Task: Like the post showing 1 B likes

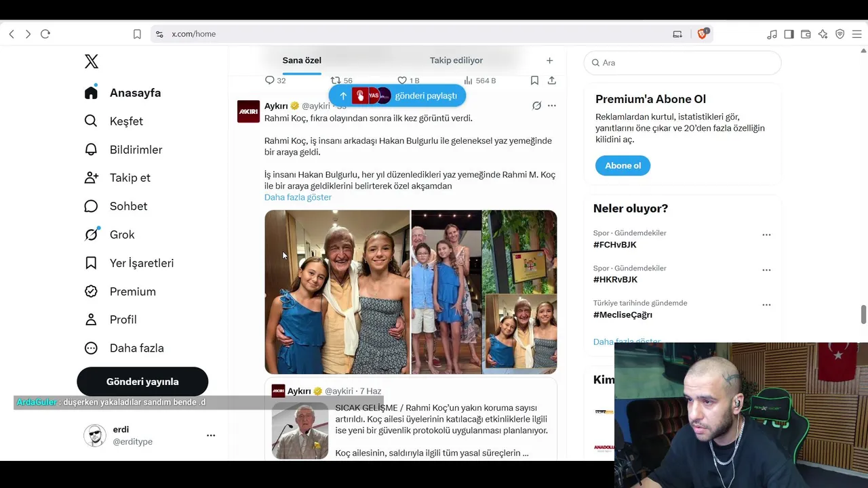Action: [408, 80]
